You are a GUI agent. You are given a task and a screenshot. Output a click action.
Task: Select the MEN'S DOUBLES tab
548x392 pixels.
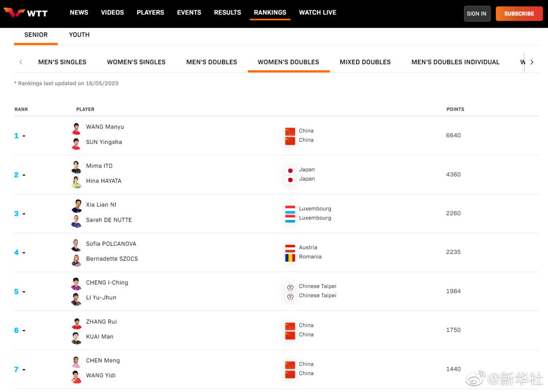pyautogui.click(x=212, y=62)
